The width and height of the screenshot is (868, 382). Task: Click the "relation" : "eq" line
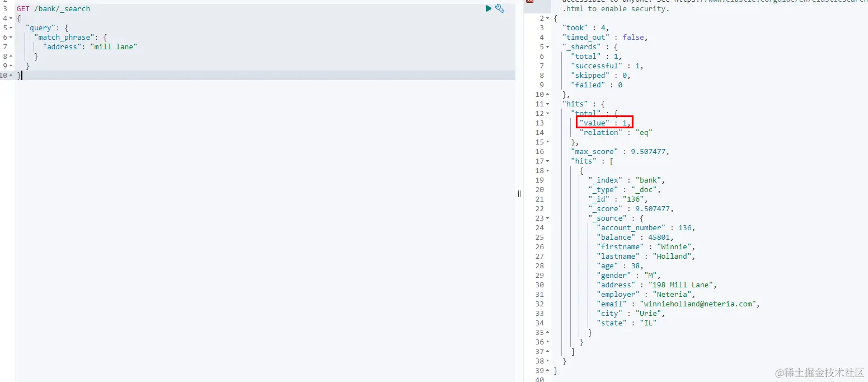616,133
